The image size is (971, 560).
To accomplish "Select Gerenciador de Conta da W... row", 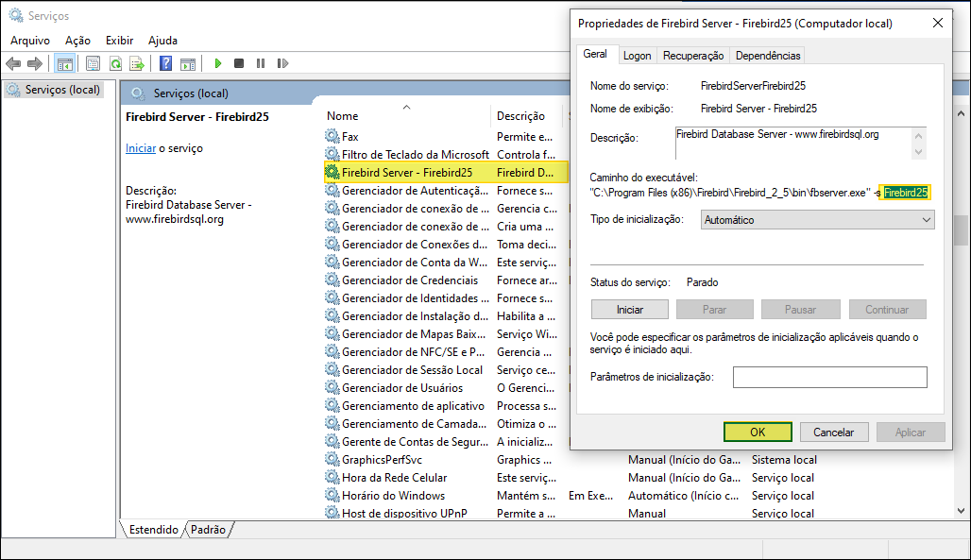I will coord(446,262).
